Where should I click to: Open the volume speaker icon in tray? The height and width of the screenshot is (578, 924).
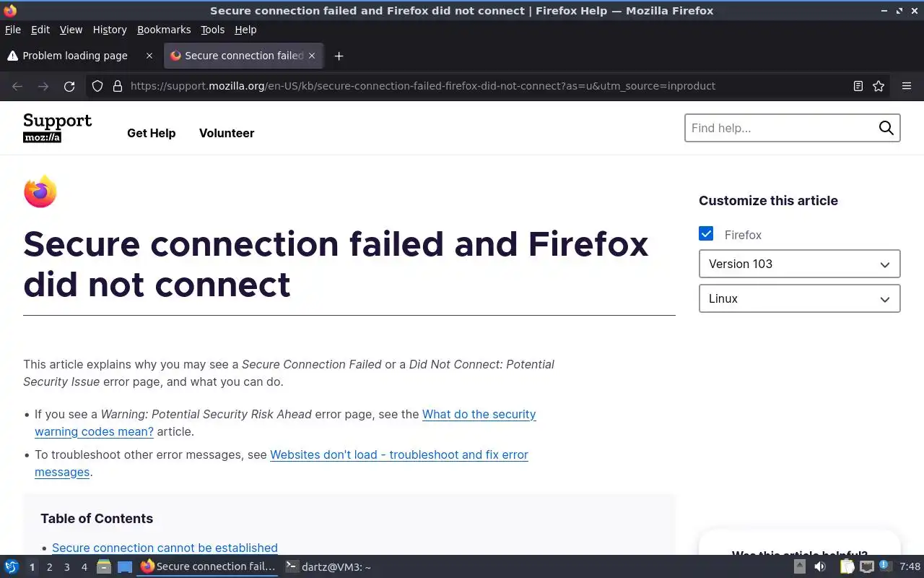coord(820,566)
